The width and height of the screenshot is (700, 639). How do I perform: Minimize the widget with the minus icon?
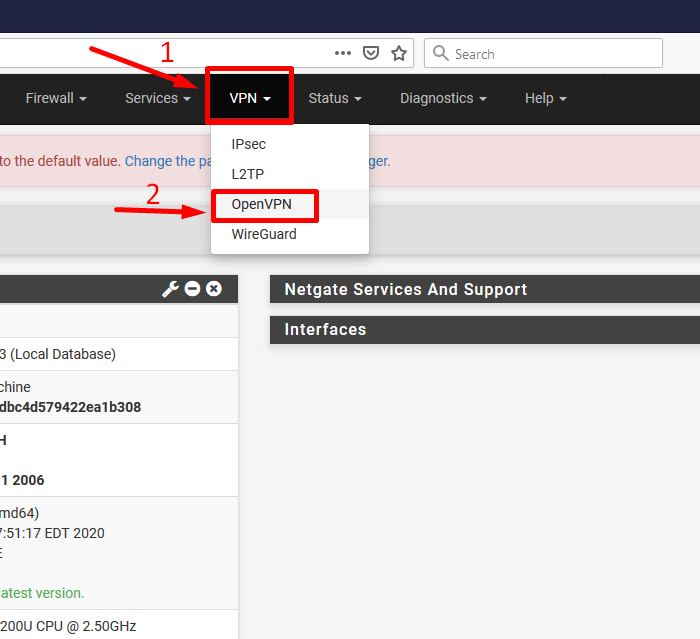point(192,288)
